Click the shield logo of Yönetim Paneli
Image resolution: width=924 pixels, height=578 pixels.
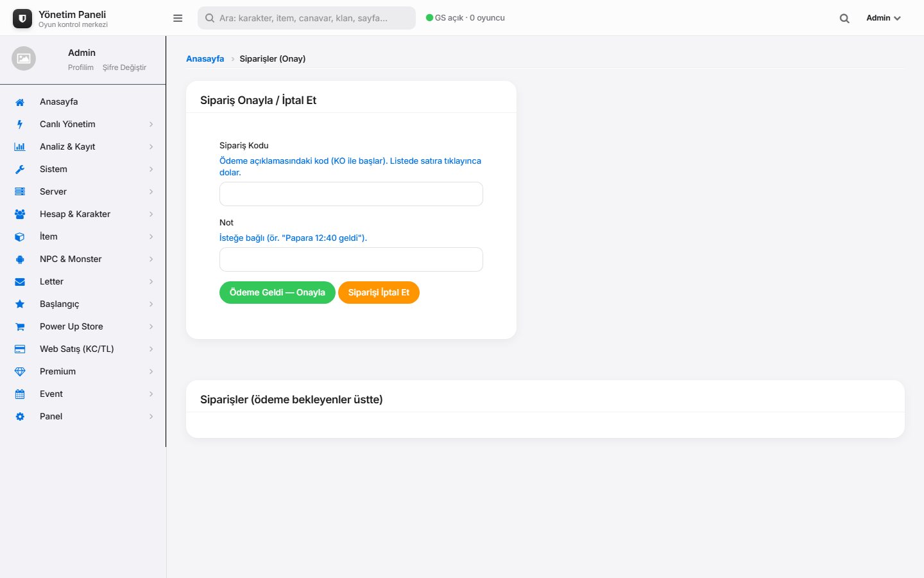point(22,19)
